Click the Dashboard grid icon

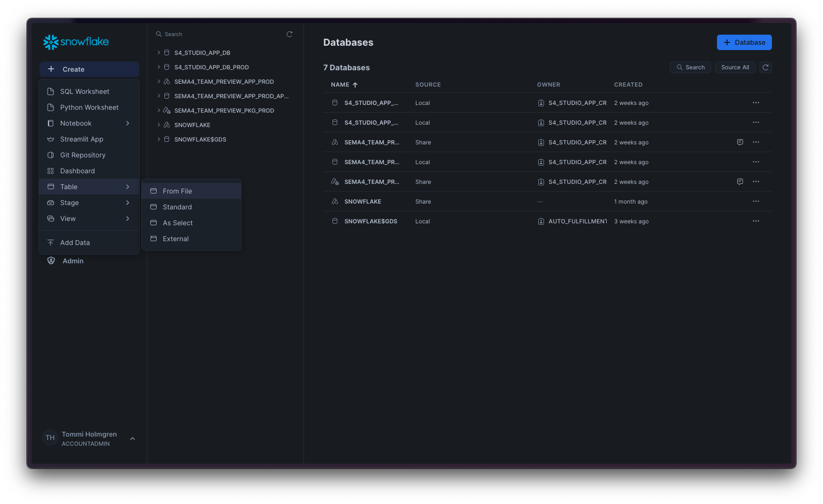point(51,171)
